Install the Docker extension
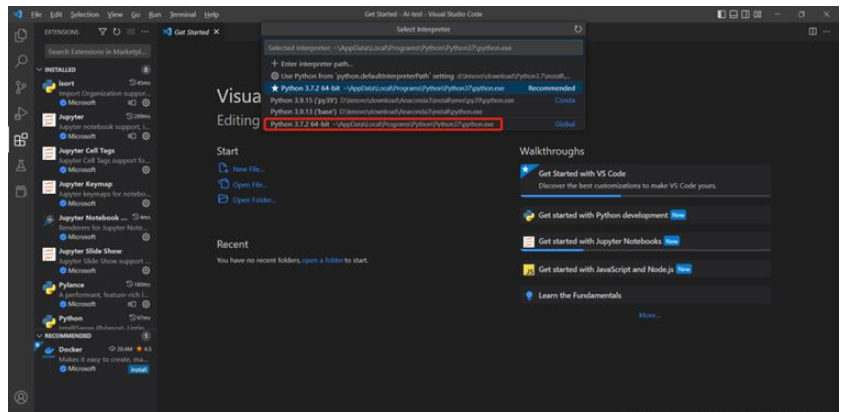844x412 pixels. pyautogui.click(x=138, y=369)
